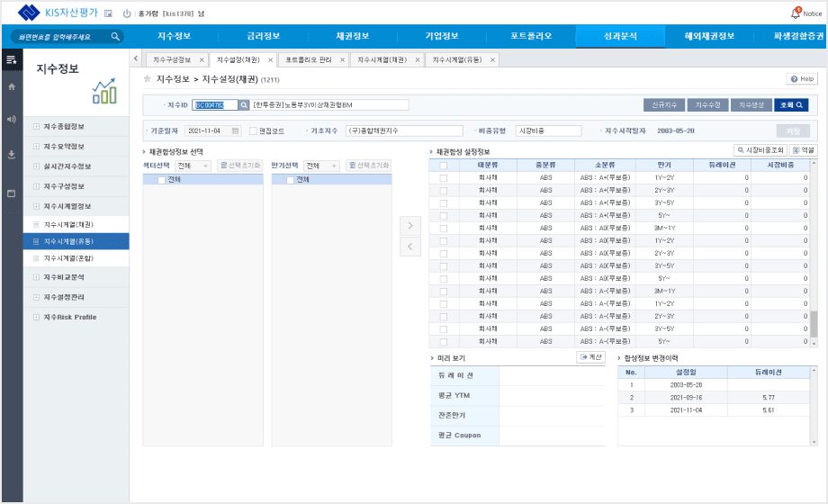
Task: Click the home icon in left sidebar
Action: 12,86
